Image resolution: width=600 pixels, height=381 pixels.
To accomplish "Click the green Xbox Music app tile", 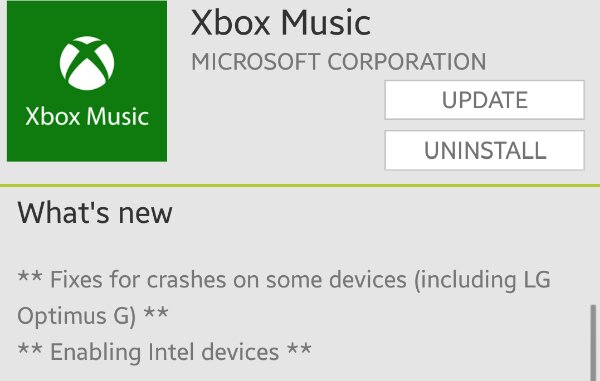I will point(87,81).
